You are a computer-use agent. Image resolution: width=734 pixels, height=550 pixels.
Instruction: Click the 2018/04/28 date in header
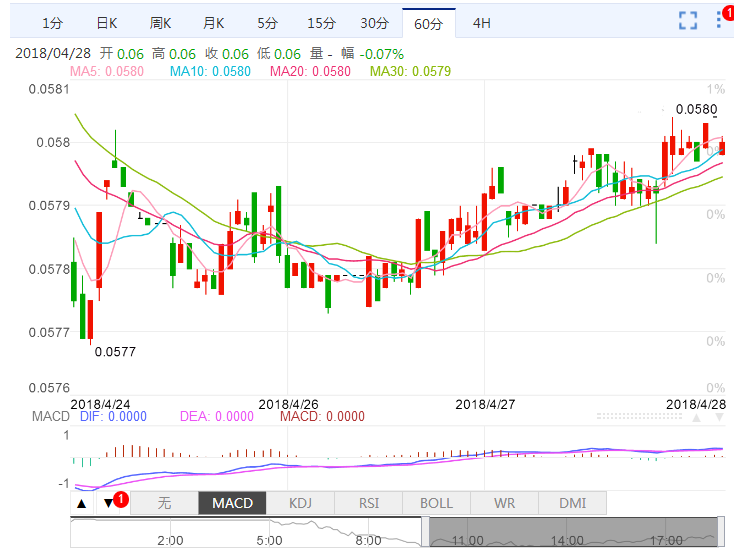pyautogui.click(x=53, y=53)
